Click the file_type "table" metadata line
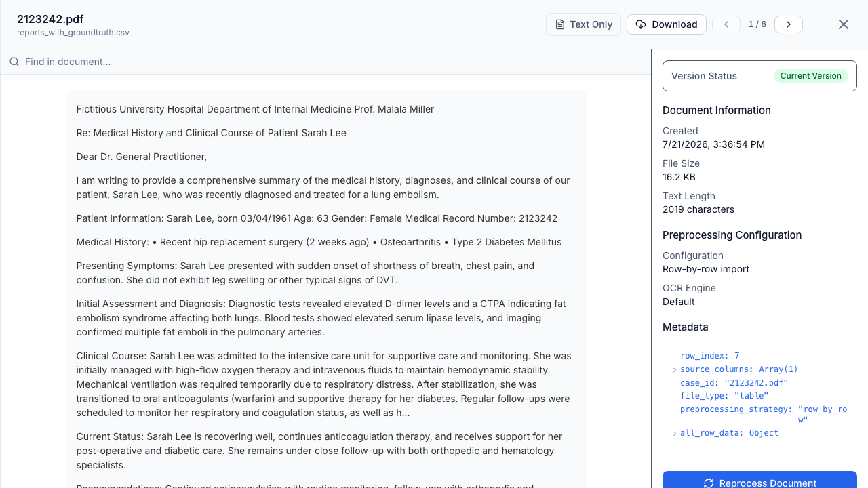This screenshot has width=868, height=488. 724,396
